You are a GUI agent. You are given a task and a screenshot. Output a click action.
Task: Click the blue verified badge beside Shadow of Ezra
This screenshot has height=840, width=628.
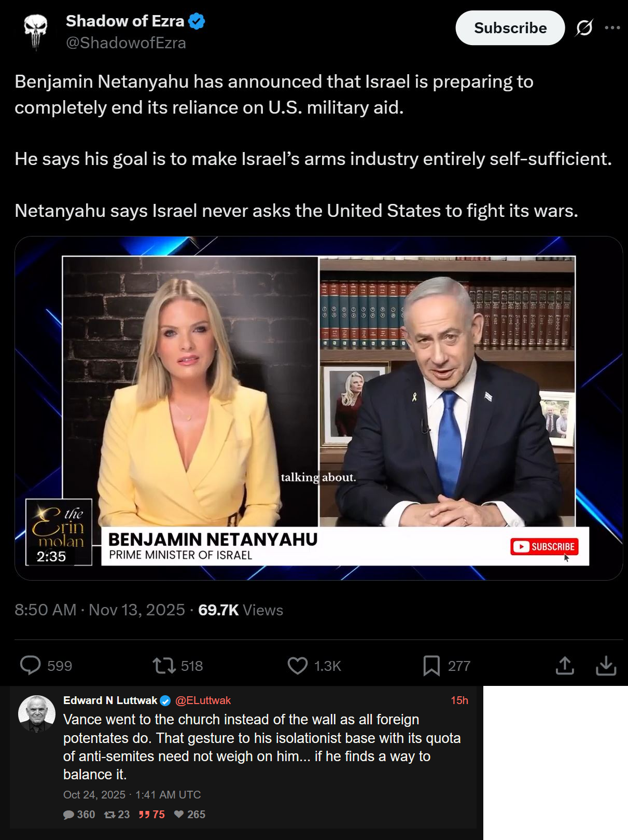(x=197, y=21)
